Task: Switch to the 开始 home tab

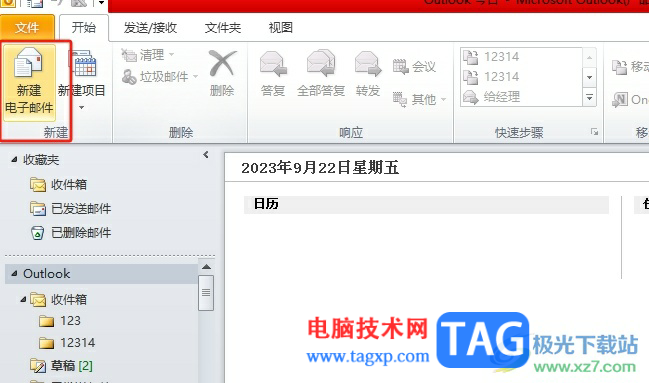Action: (84, 28)
